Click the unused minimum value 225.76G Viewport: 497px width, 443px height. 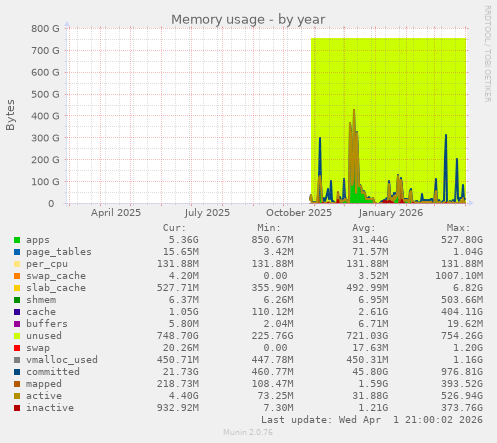point(272,336)
